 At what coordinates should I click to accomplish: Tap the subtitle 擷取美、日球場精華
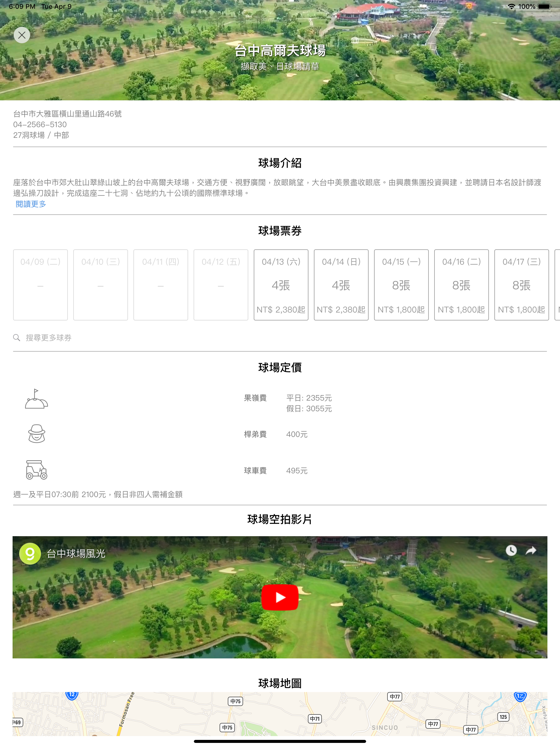coord(280,66)
